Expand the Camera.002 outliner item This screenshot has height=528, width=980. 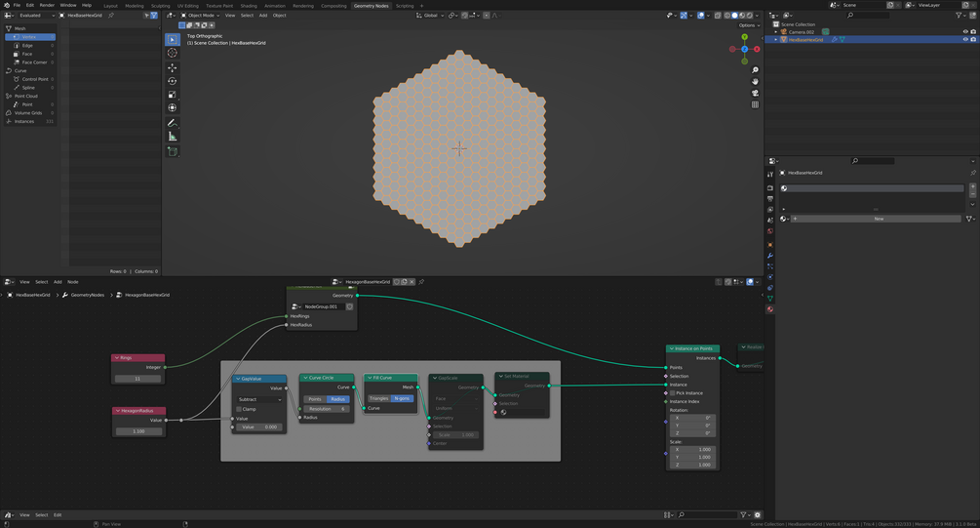pos(776,32)
